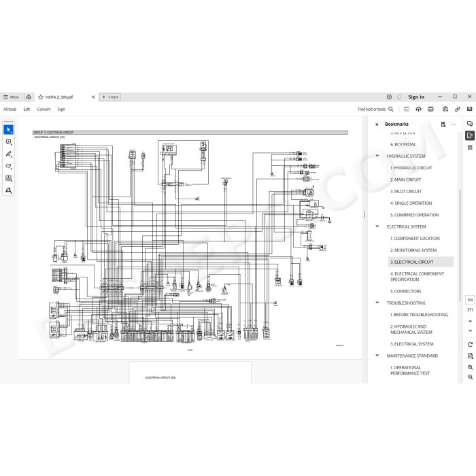Viewport: 476px width, 476px height.
Task: Choose the Select arrow tool
Action: pos(8,130)
